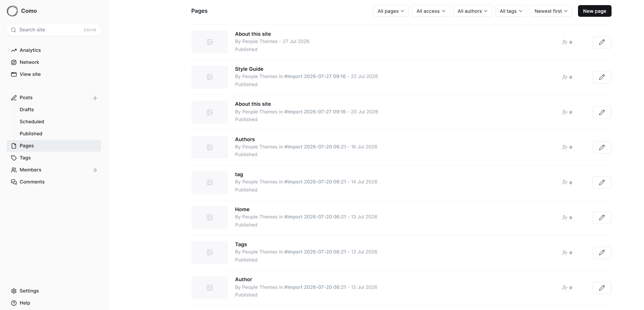
Task: Click the pencil edit icon for Style Guide
Action: coord(602,77)
